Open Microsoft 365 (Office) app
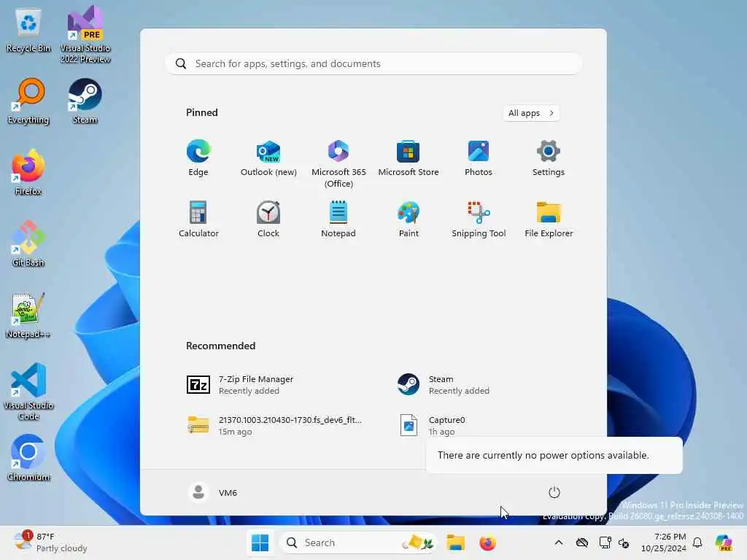Image resolution: width=747 pixels, height=560 pixels. click(338, 164)
